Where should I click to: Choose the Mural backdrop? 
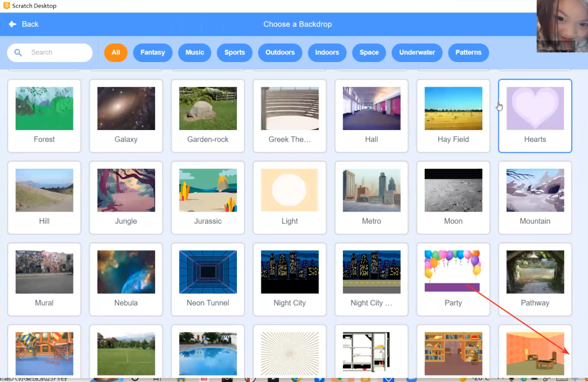pyautogui.click(x=44, y=279)
